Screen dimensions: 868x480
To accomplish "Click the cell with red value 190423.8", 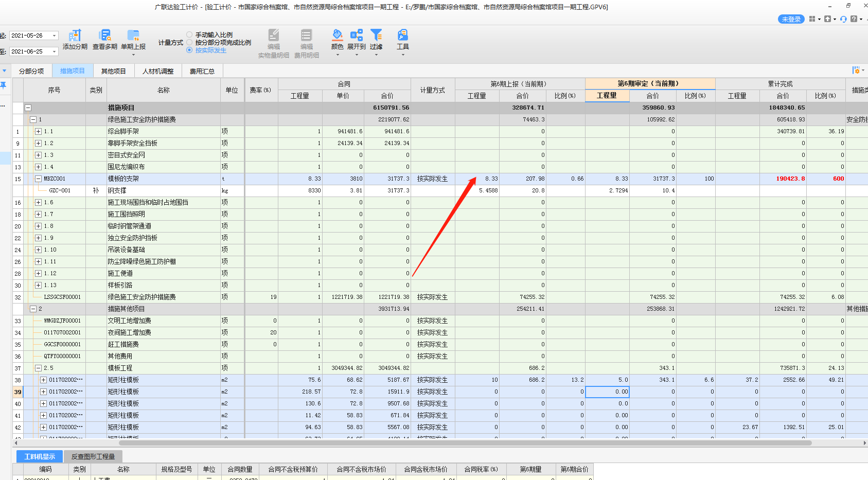I will coord(783,179).
